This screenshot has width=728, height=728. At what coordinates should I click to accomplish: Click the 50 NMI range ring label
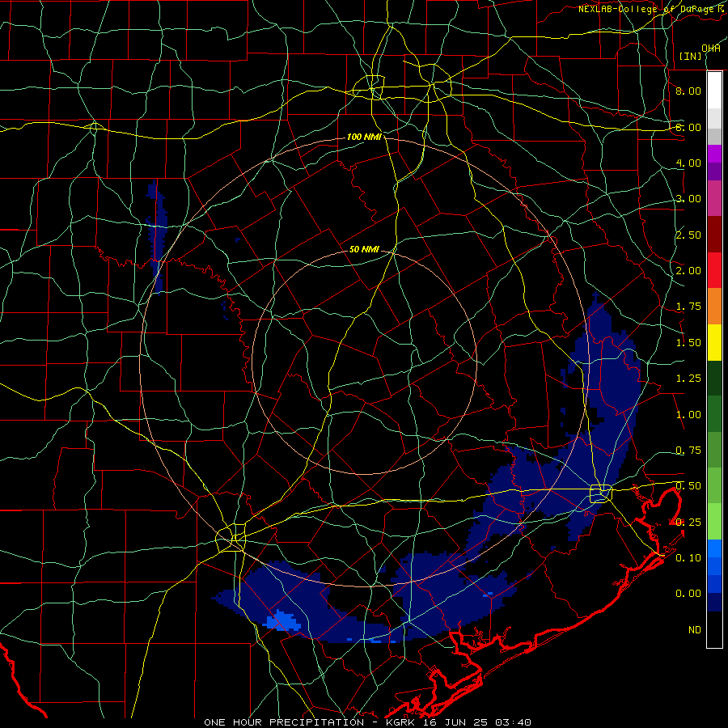[x=364, y=249]
